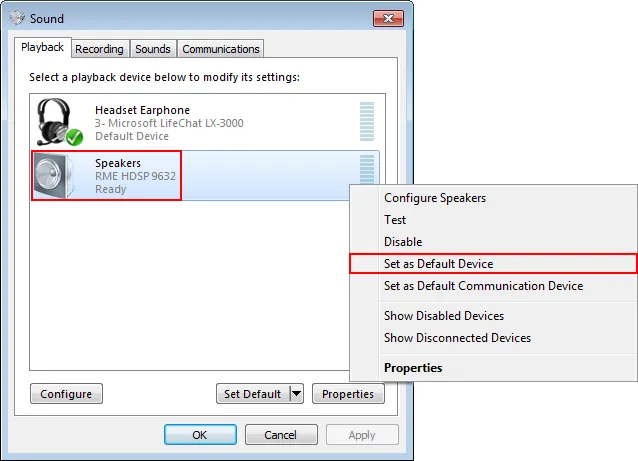This screenshot has height=461, width=638.
Task: Open the Sounds tab
Action: 152,49
